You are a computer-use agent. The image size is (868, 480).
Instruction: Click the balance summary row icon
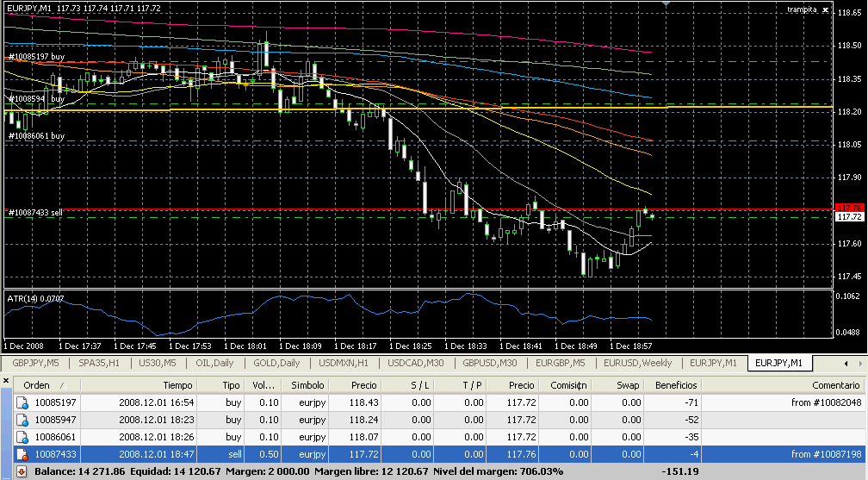tap(22, 471)
